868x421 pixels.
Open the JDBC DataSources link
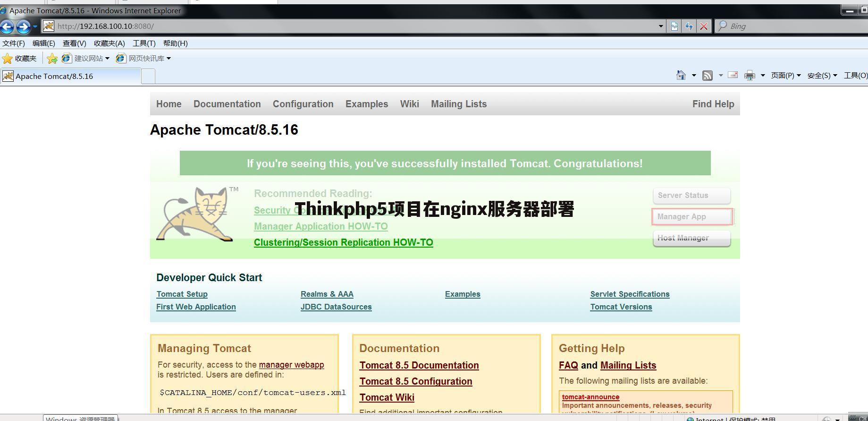(x=336, y=307)
